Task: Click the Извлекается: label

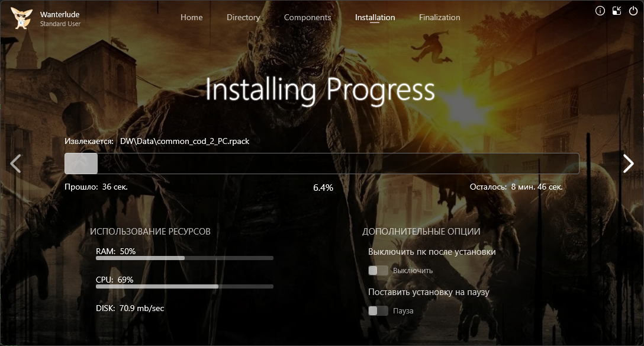Action: (x=89, y=141)
